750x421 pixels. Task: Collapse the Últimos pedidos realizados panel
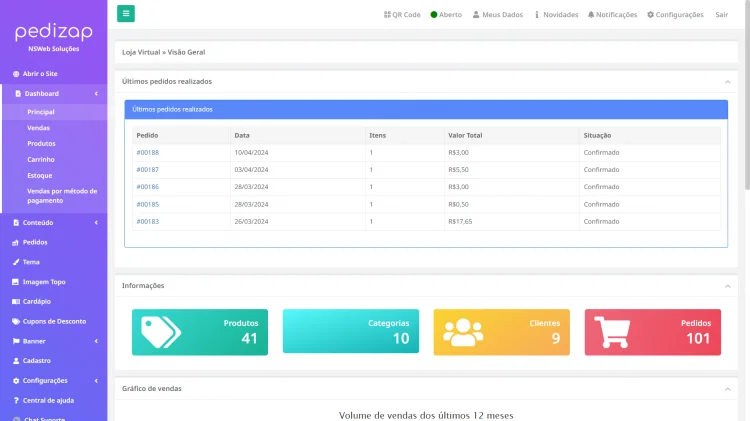tap(727, 81)
